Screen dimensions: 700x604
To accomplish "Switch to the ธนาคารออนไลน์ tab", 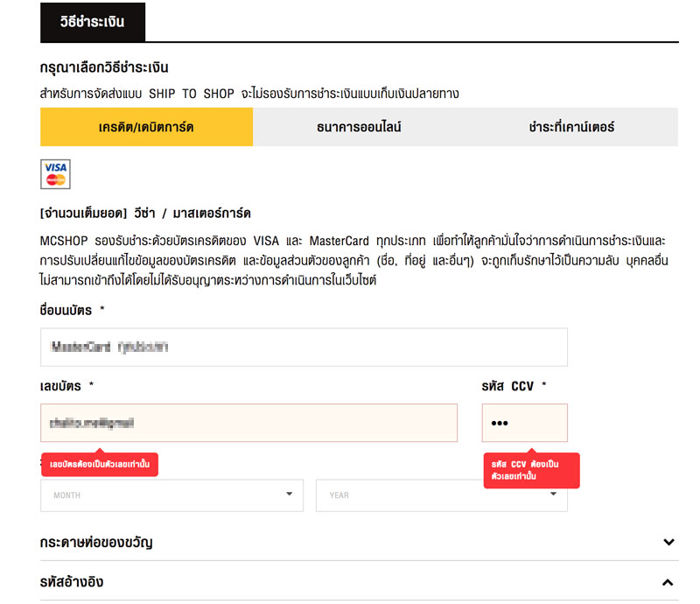I will pyautogui.click(x=359, y=127).
